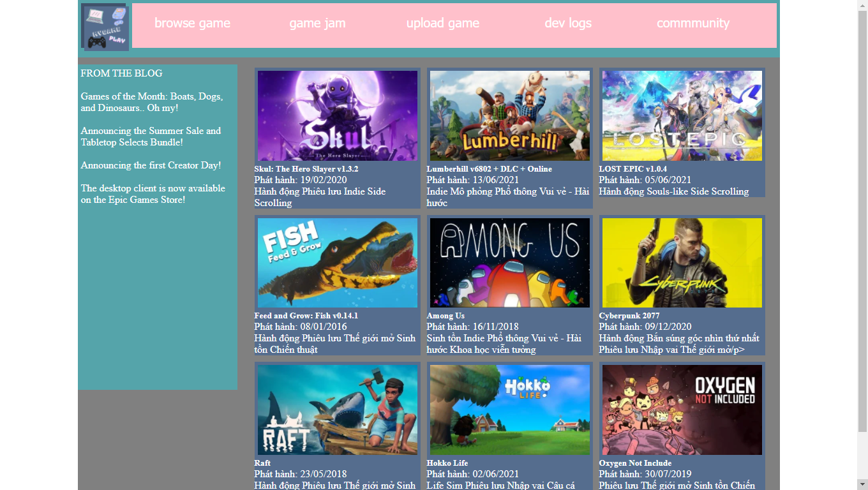Open the Oxygen Not Include title text

pyautogui.click(x=635, y=463)
